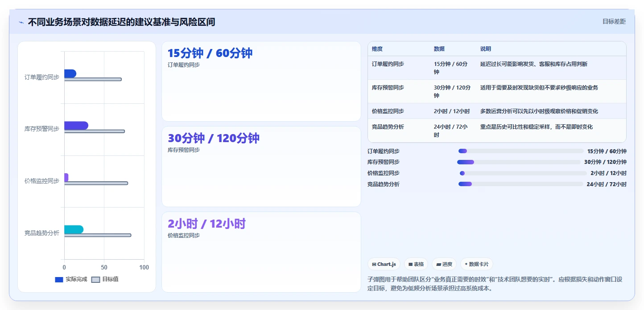Click the 竞品趋势分析 axis label in the chart
This screenshot has height=310, width=644.
[42, 233]
